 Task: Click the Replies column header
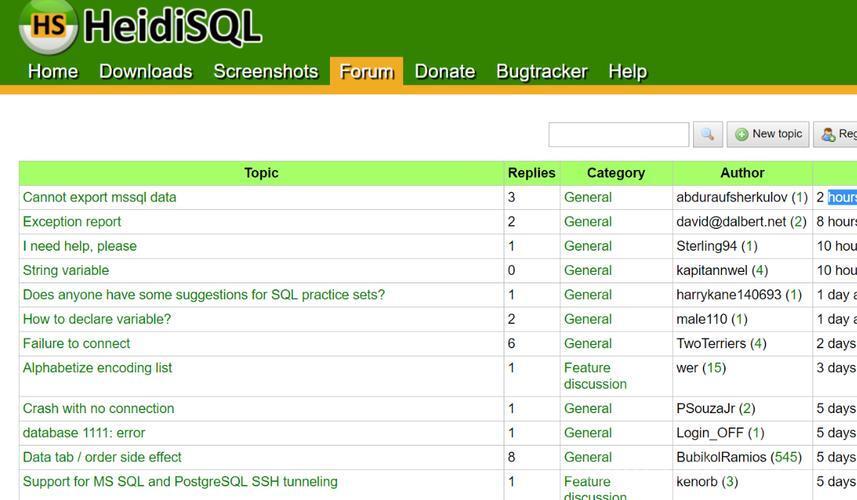[532, 173]
